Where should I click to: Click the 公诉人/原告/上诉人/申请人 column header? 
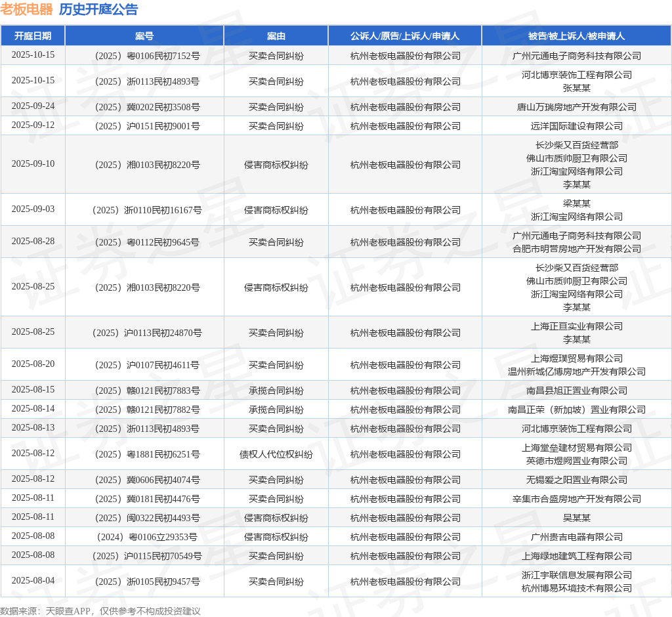(x=405, y=36)
